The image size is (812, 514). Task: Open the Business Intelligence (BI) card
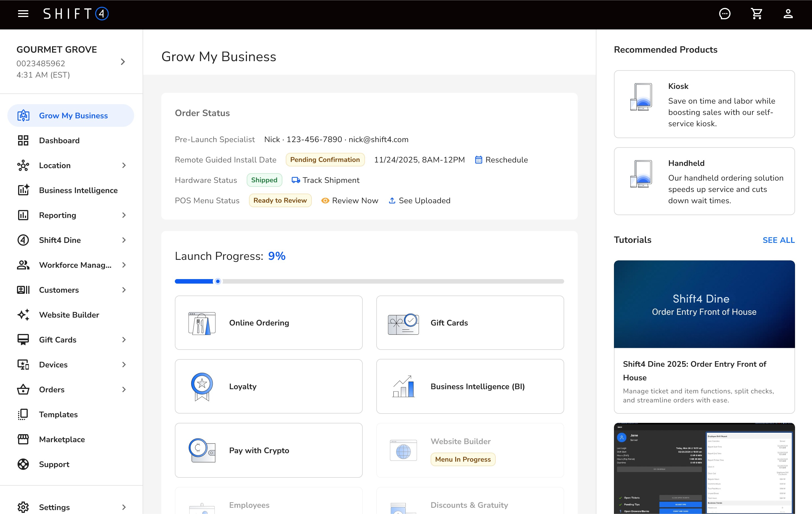tap(470, 386)
